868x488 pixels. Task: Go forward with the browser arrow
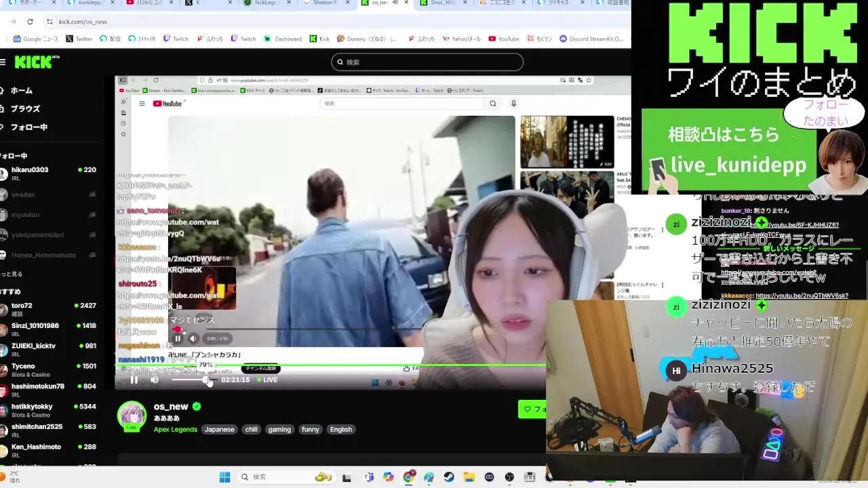click(13, 22)
